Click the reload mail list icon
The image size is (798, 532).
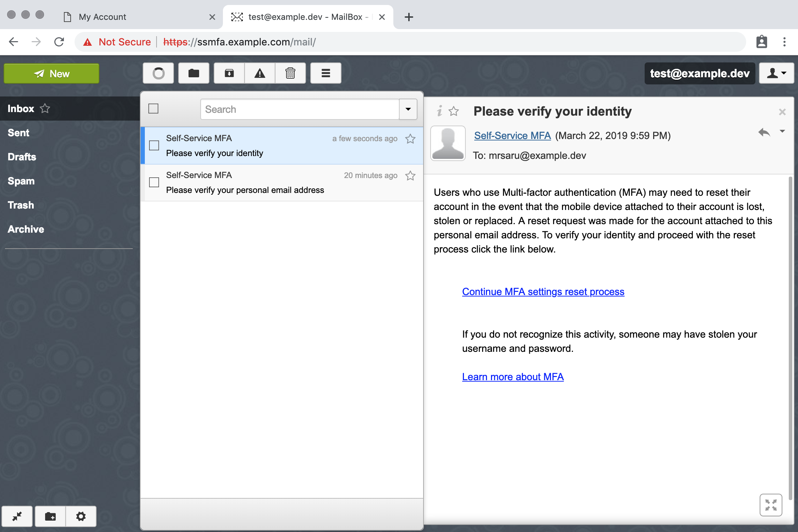pyautogui.click(x=158, y=73)
